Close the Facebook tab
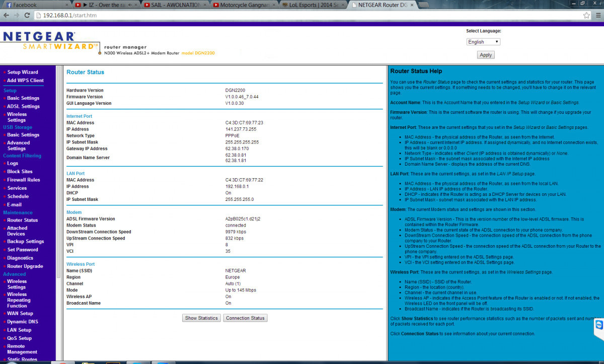The image size is (604, 364). coord(66,5)
